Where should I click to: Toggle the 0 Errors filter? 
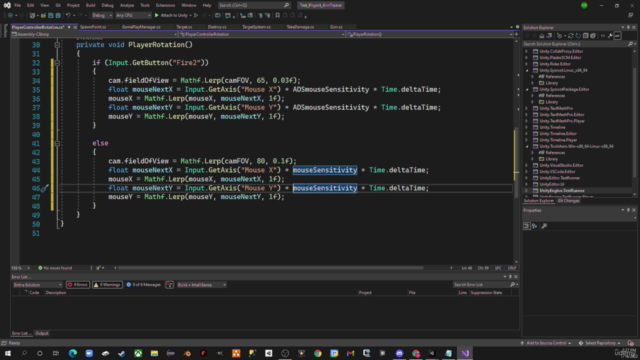tap(78, 285)
